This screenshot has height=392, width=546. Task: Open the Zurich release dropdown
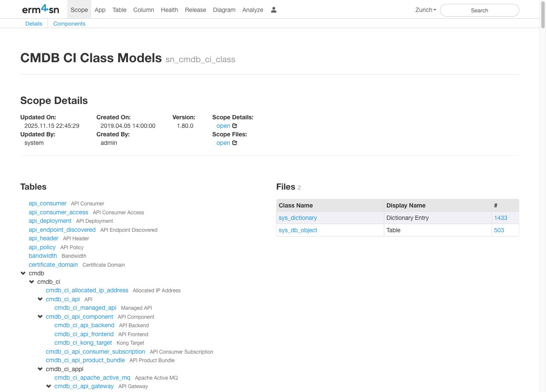pos(425,10)
